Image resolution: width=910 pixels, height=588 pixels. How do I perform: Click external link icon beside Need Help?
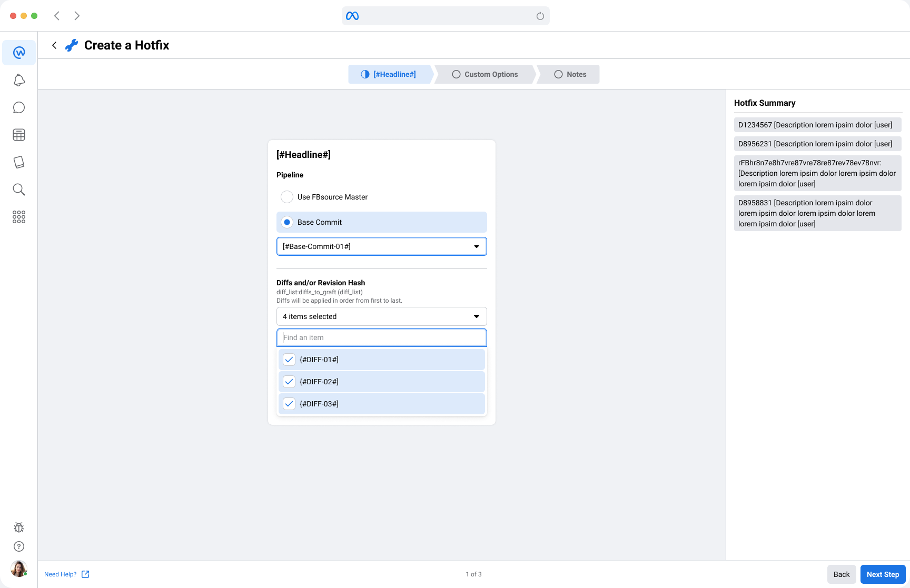85,574
